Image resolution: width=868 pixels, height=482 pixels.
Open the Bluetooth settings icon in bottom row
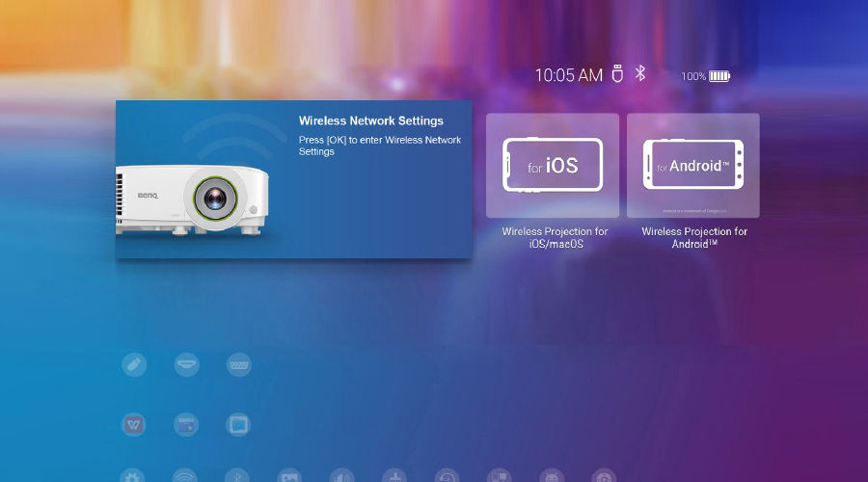pyautogui.click(x=237, y=476)
